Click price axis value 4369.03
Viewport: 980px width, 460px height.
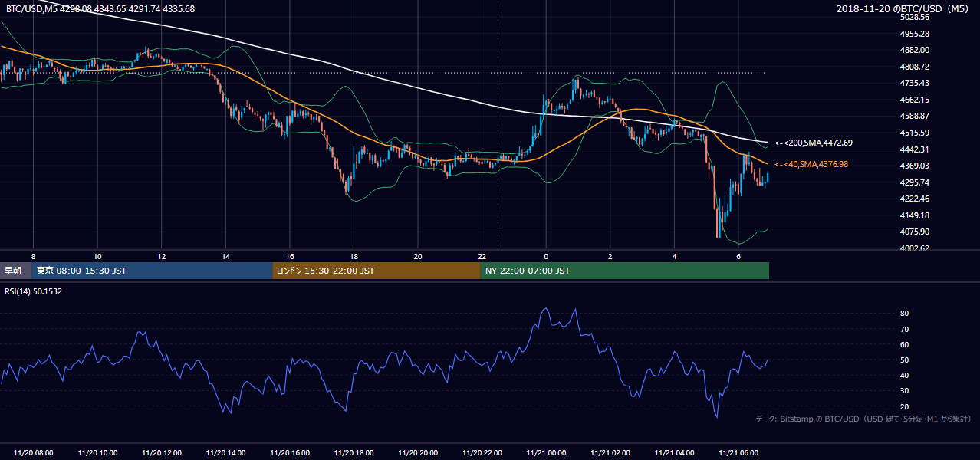click(915, 166)
